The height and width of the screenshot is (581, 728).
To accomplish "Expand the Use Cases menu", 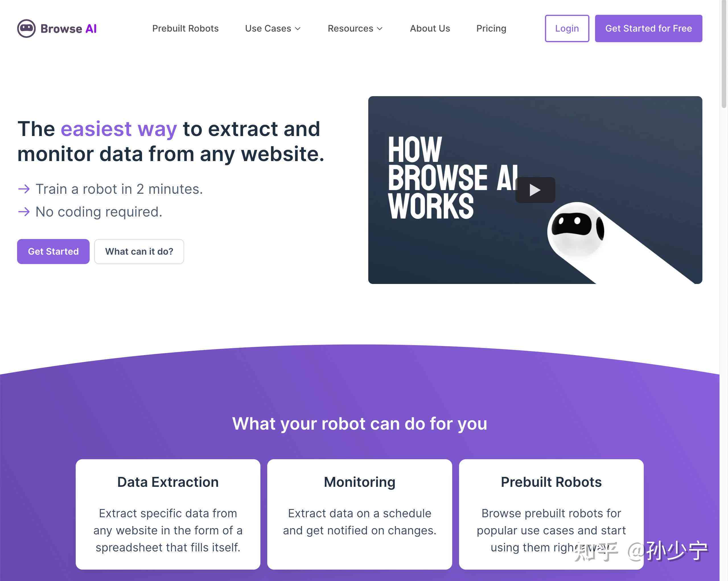I will pos(273,28).
